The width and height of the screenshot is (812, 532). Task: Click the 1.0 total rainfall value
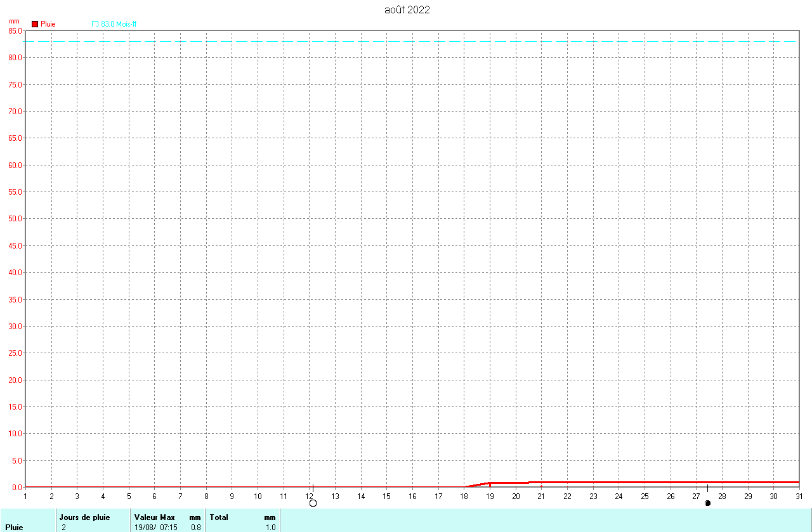coord(271,527)
